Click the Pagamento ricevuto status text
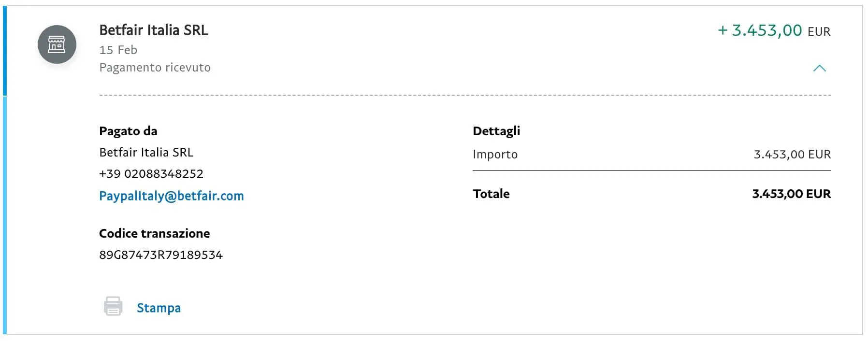 pos(155,68)
